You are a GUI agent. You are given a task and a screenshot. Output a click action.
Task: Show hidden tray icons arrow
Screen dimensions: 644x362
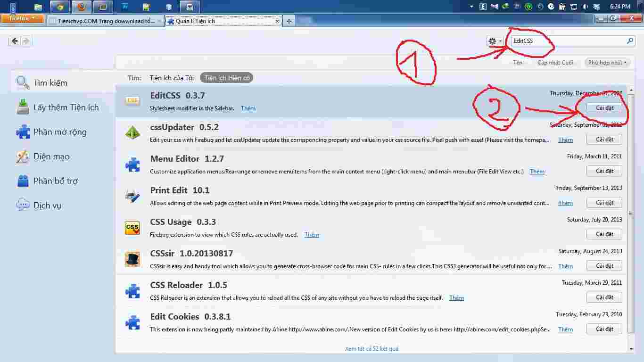tap(472, 7)
